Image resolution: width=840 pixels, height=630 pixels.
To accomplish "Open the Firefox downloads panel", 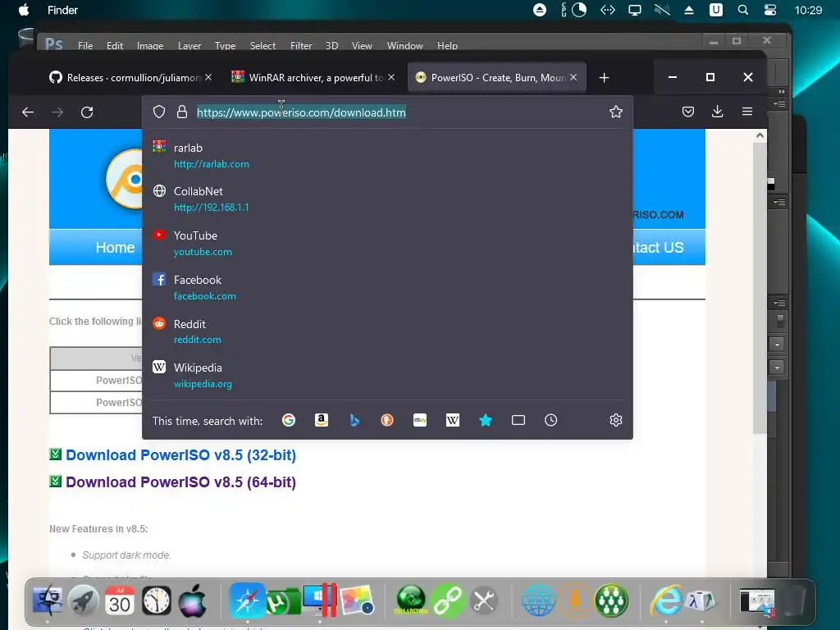I will tap(717, 112).
